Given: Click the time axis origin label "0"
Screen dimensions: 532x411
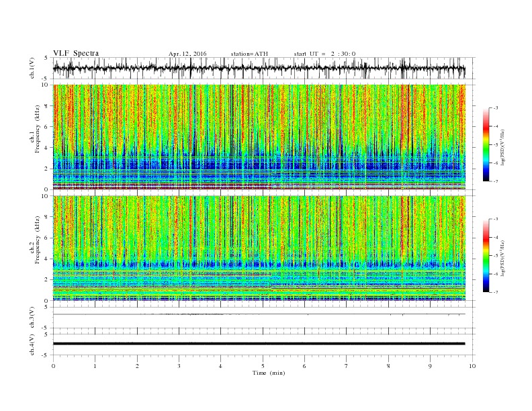Looking at the screenshot, I should (x=53, y=366).
